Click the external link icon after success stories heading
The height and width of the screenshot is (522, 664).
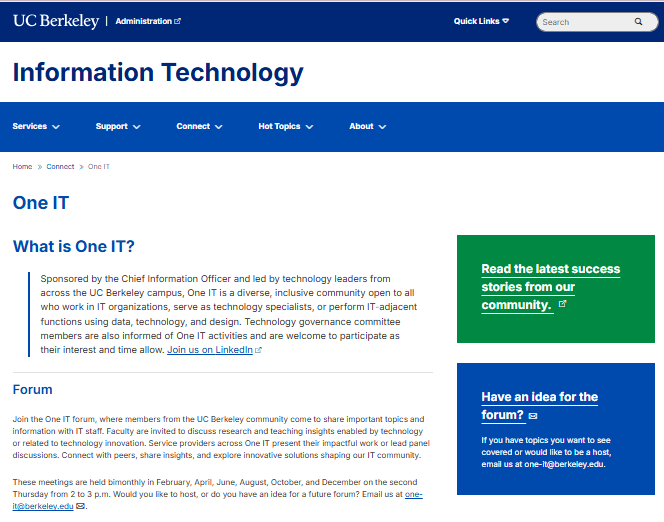562,304
